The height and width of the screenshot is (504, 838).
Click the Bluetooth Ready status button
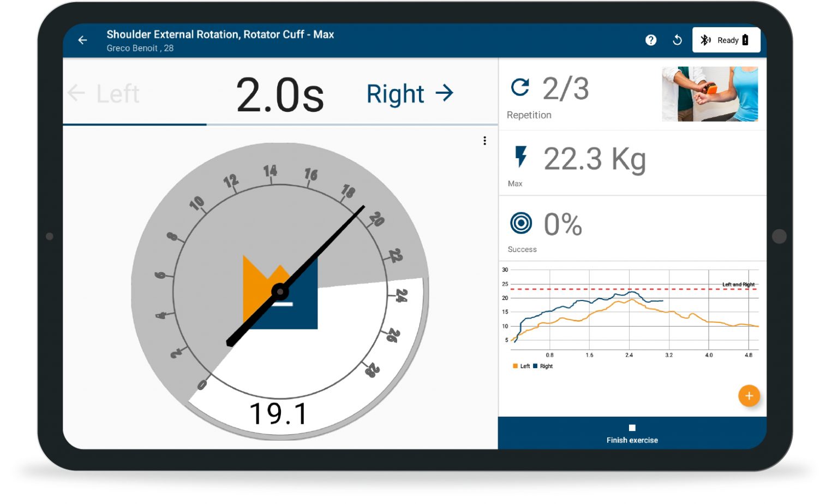pos(726,40)
